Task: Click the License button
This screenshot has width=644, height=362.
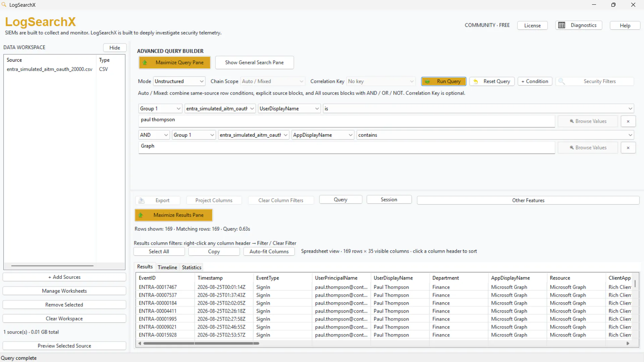Action: click(x=532, y=25)
